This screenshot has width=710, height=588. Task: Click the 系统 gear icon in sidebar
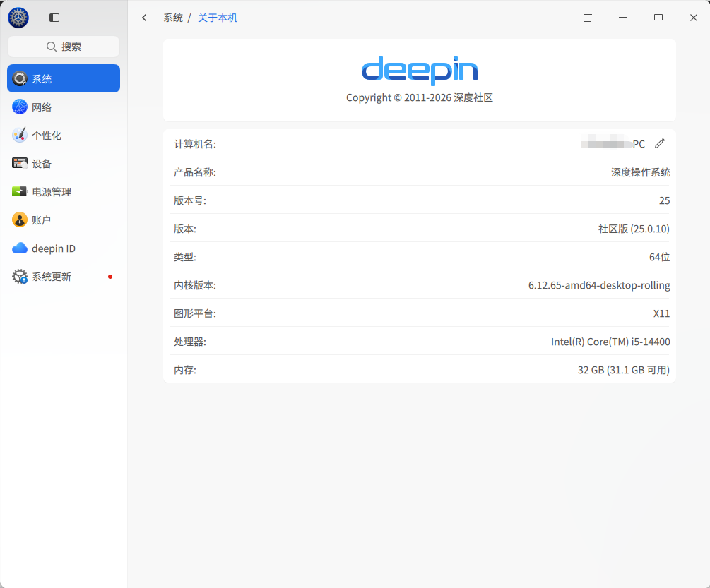(x=20, y=78)
